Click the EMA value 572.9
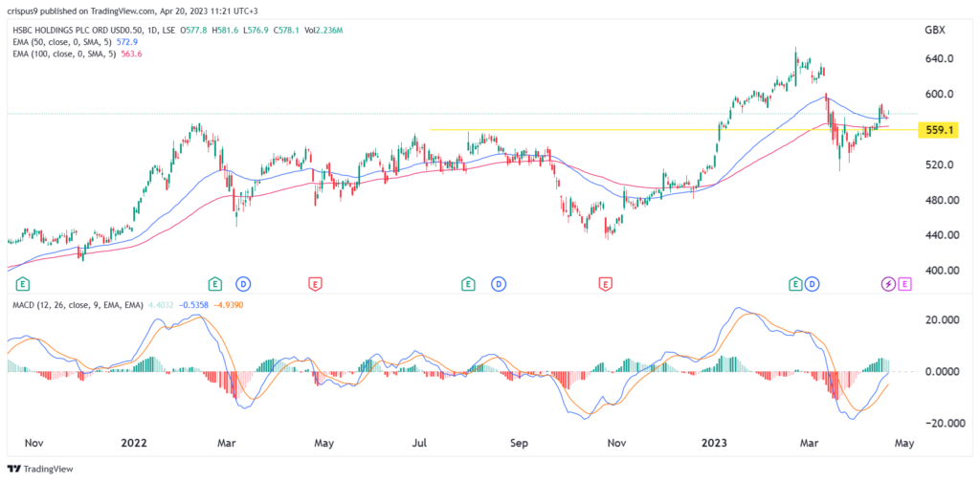The width and height of the screenshot is (980, 481). coord(128,42)
